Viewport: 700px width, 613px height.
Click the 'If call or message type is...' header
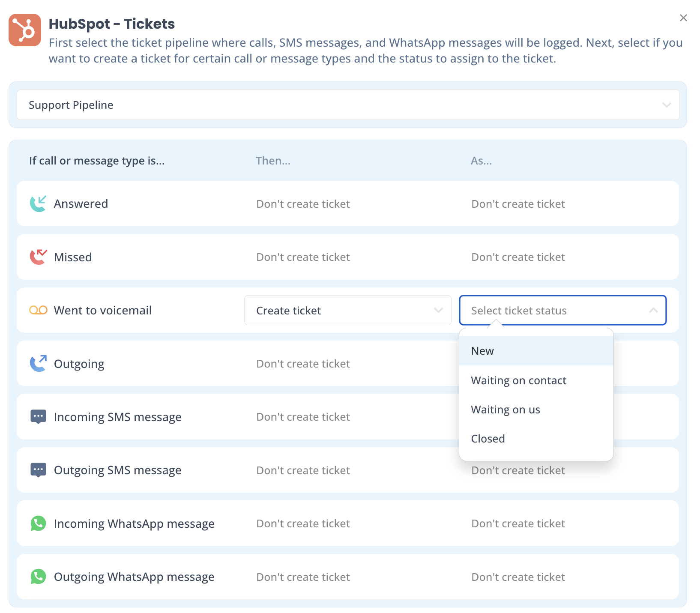tap(97, 161)
